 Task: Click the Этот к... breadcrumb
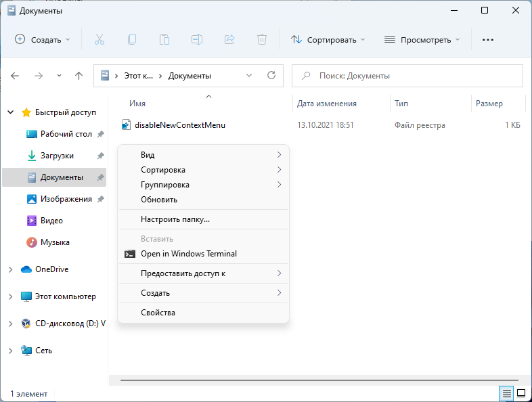[x=139, y=76]
